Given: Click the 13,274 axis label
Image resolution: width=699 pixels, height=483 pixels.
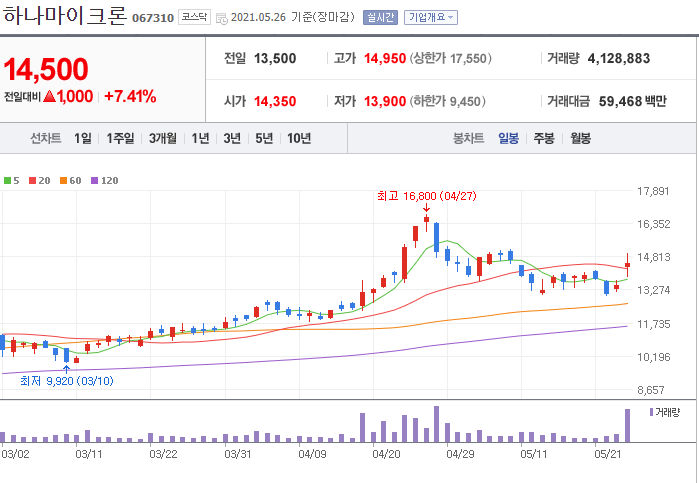Looking at the screenshot, I should click(x=654, y=290).
